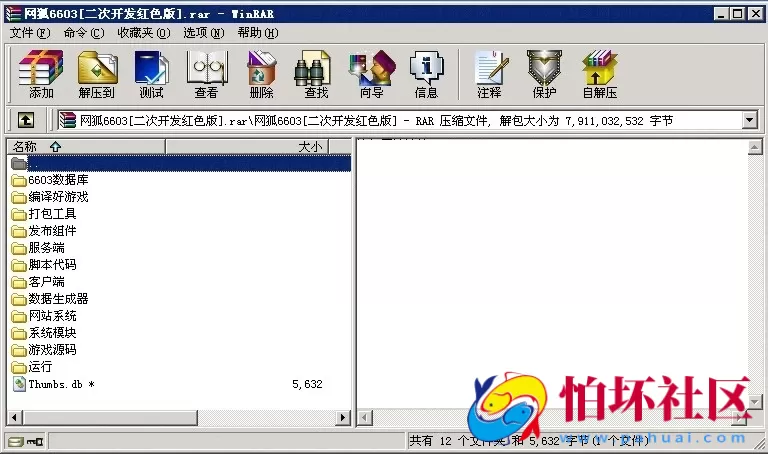
Task: Sort by the 大小 column header
Action: [x=310, y=146]
